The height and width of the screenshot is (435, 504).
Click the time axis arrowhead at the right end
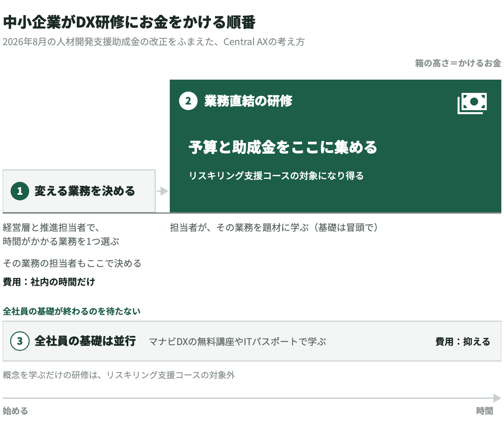pos(497,398)
